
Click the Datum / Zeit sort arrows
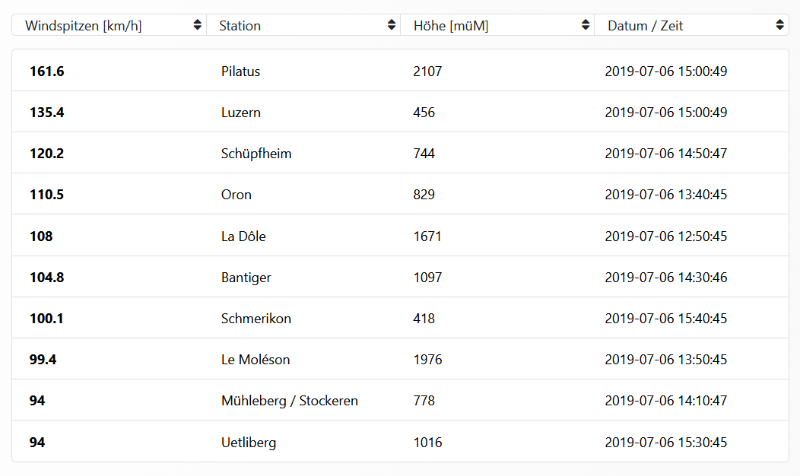(778, 26)
